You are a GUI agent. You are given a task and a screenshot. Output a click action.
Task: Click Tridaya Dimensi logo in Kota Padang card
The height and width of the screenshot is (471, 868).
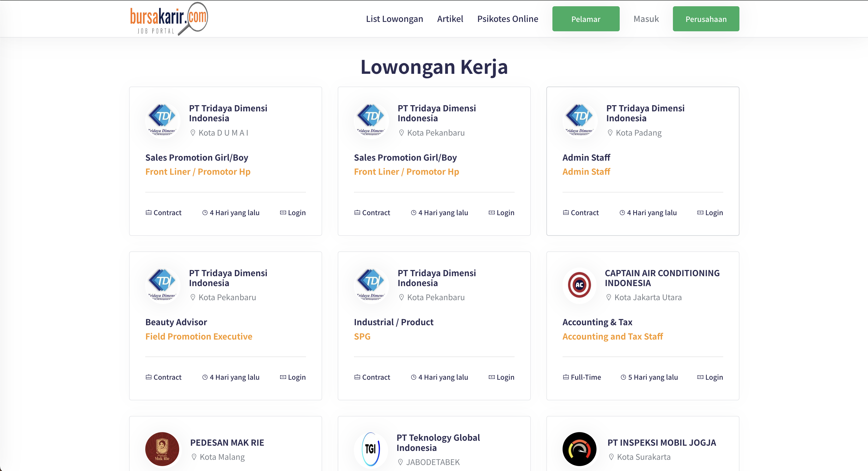(579, 120)
